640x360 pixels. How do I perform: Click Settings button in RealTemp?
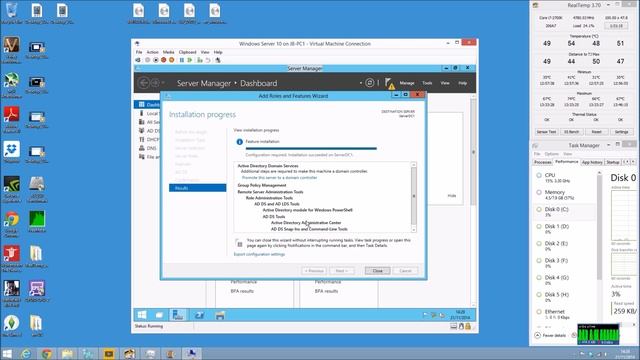click(x=621, y=132)
